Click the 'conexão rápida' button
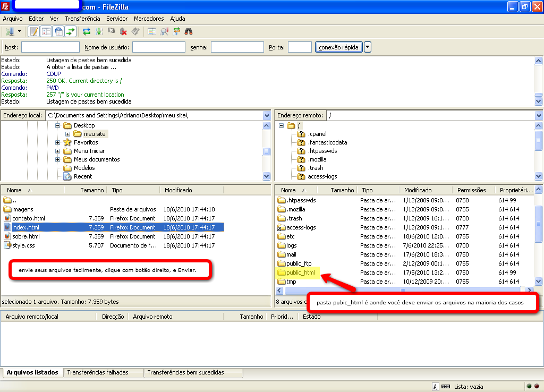This screenshot has height=392, width=544. (x=338, y=47)
